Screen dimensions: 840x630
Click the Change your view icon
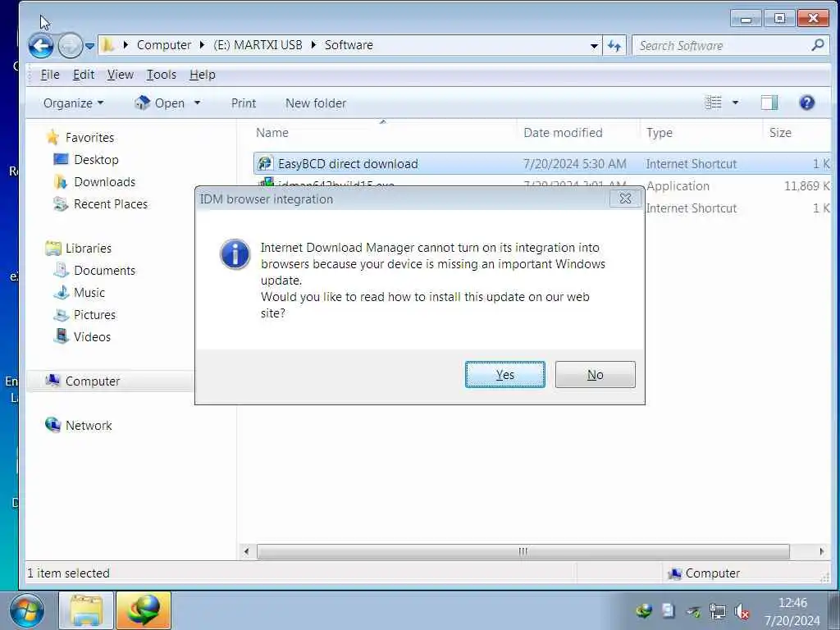pyautogui.click(x=713, y=103)
